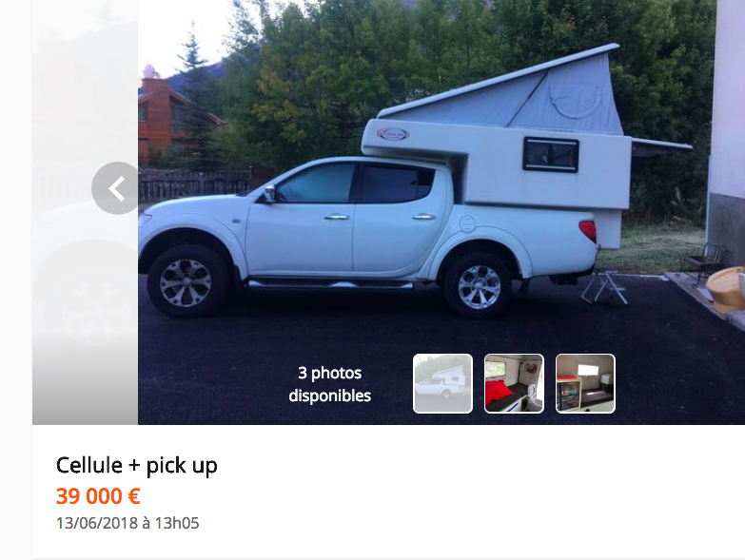Click the pickup's rear wheel in photo

tap(478, 286)
